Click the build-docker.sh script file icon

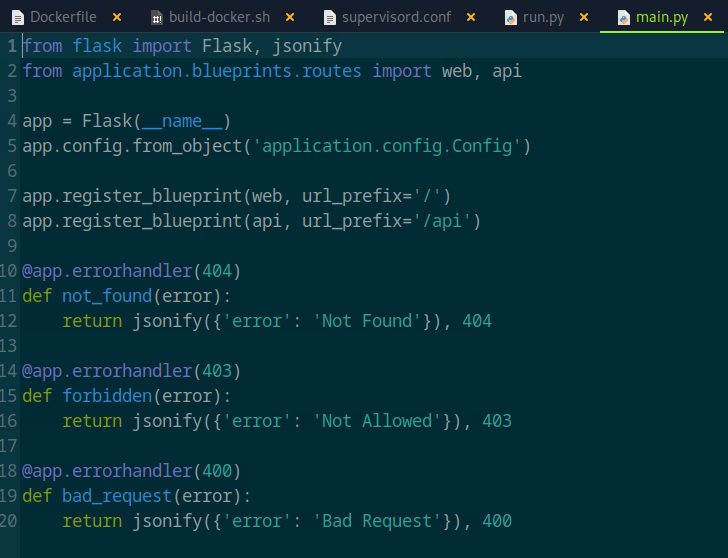156,18
